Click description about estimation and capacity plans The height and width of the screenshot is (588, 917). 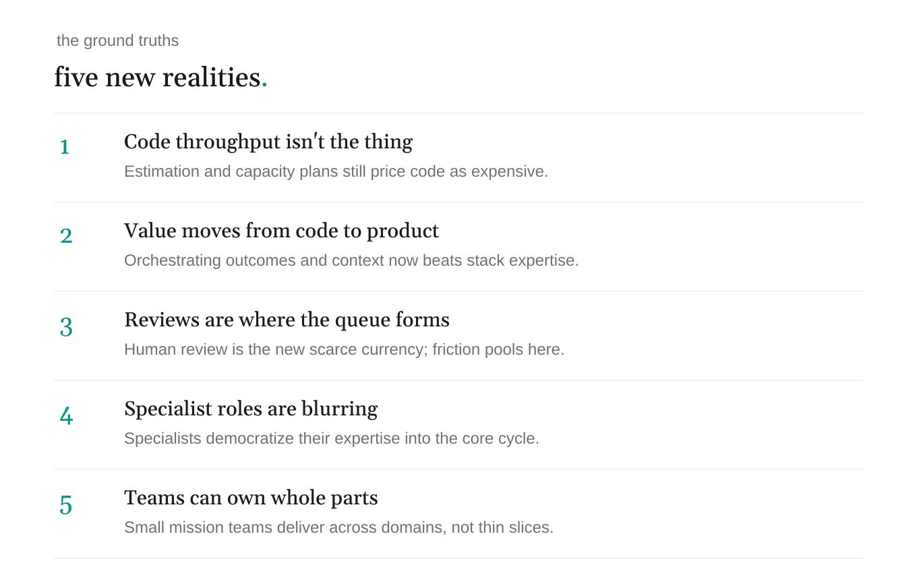(x=336, y=171)
